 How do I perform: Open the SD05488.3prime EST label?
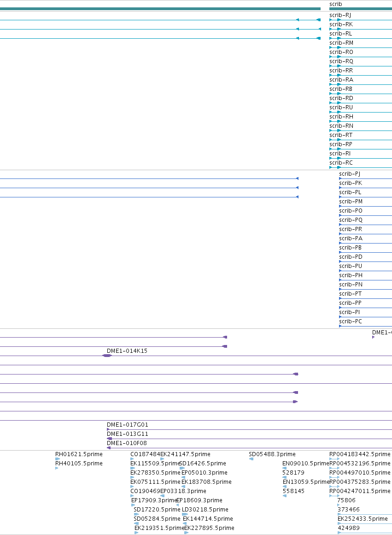click(272, 454)
